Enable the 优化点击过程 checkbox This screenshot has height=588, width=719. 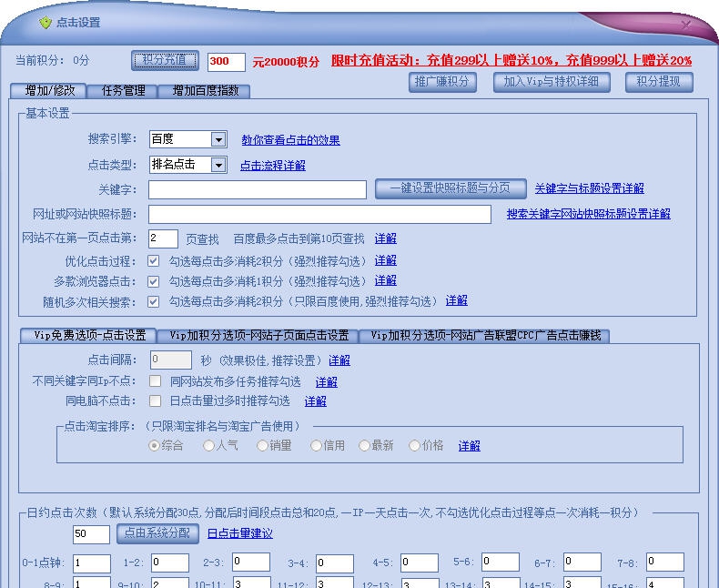tap(154, 261)
